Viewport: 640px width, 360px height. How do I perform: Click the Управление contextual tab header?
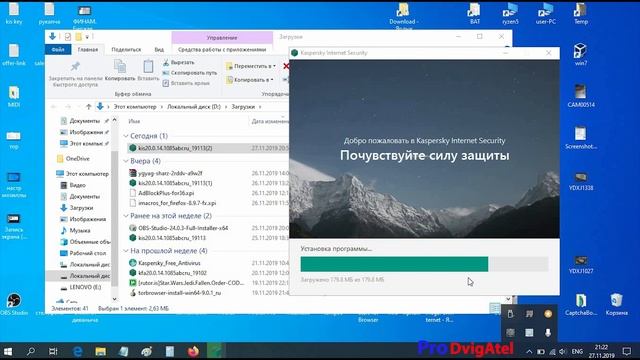tap(222, 38)
